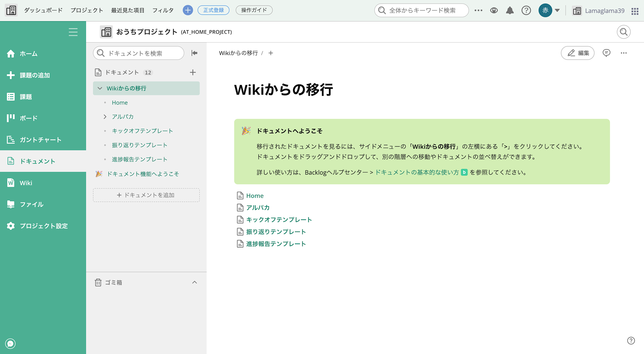Open the ファイル section

(x=31, y=204)
